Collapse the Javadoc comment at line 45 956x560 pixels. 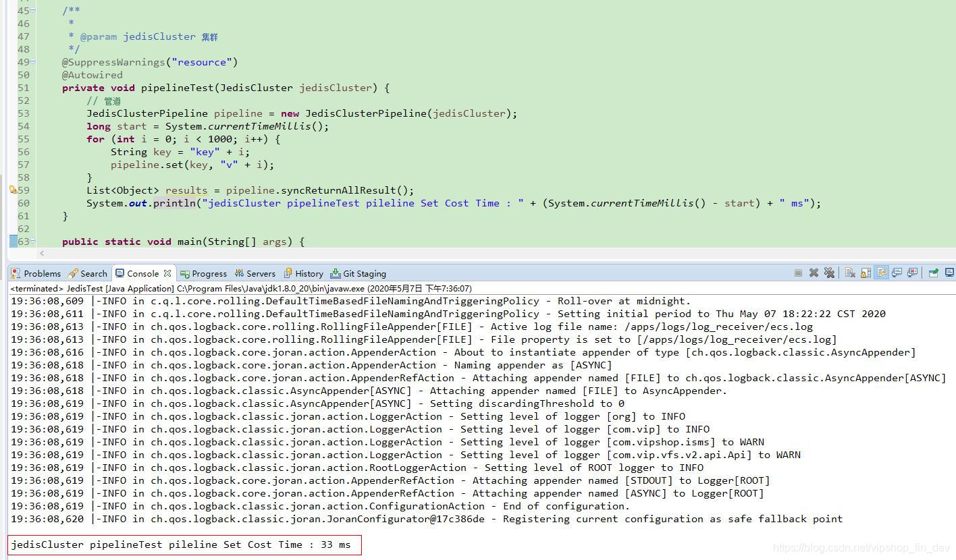pos(33,11)
